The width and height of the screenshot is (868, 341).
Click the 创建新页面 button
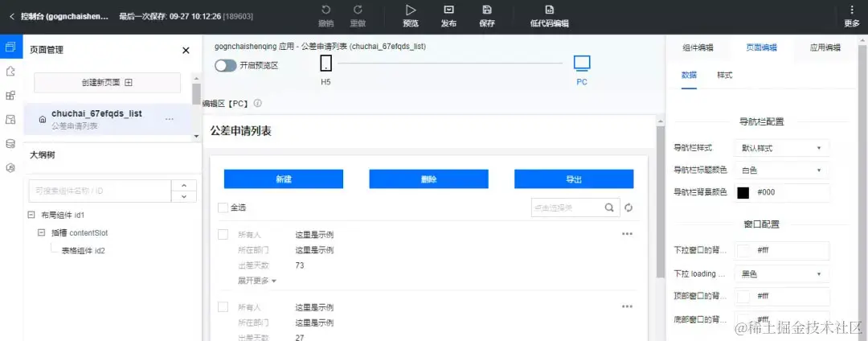(x=108, y=83)
